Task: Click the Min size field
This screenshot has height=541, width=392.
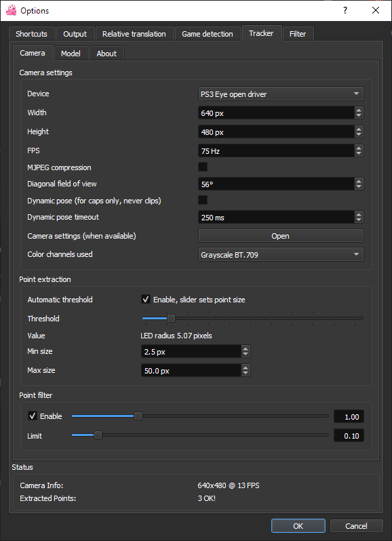Action: coord(191,352)
